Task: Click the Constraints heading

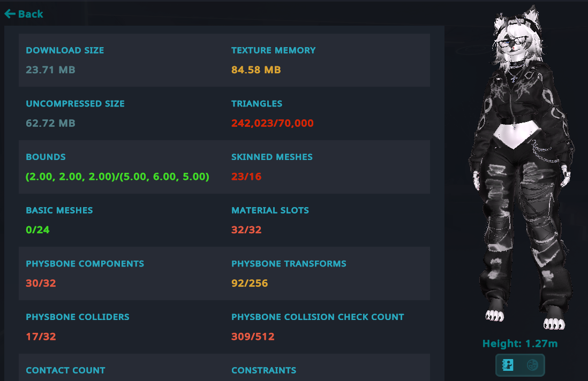Action: [263, 370]
